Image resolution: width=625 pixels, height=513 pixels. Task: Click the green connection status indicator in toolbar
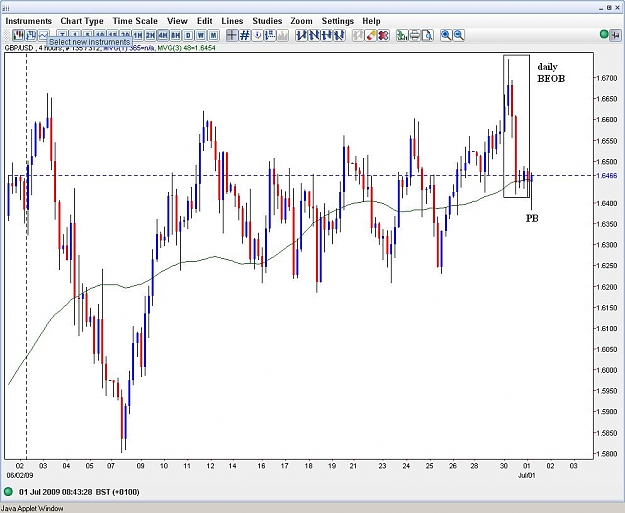pyautogui.click(x=604, y=35)
